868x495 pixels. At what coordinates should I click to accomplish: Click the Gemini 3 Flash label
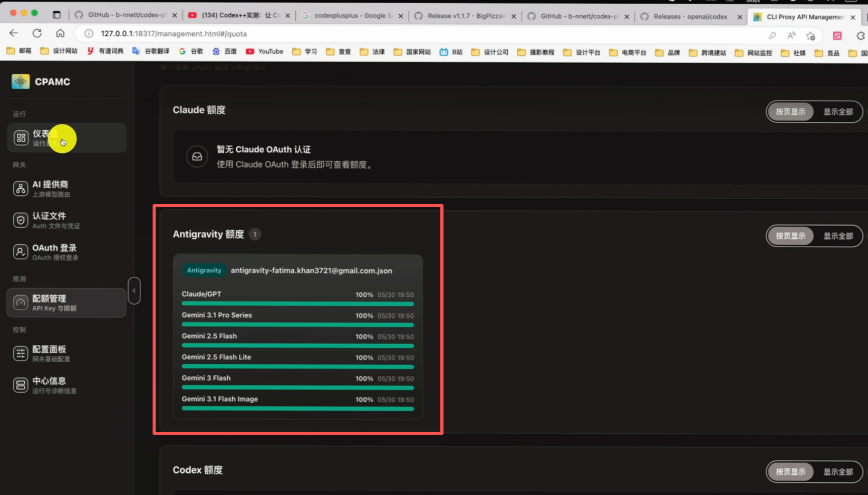pos(206,378)
